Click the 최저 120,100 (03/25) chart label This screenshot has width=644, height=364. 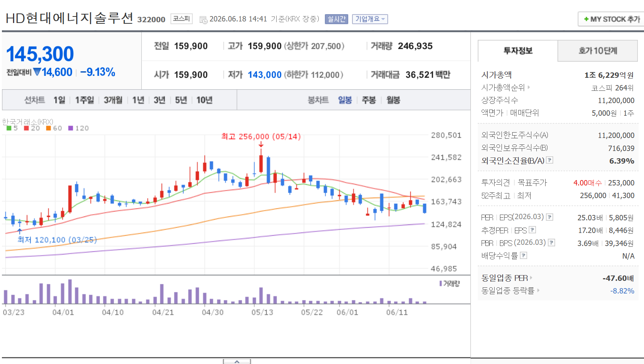57,239
